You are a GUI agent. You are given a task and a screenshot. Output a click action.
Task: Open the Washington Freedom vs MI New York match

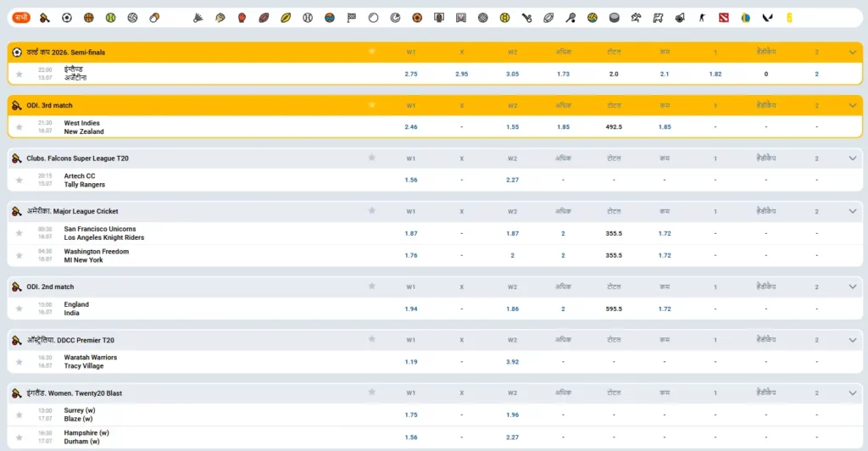(x=97, y=256)
